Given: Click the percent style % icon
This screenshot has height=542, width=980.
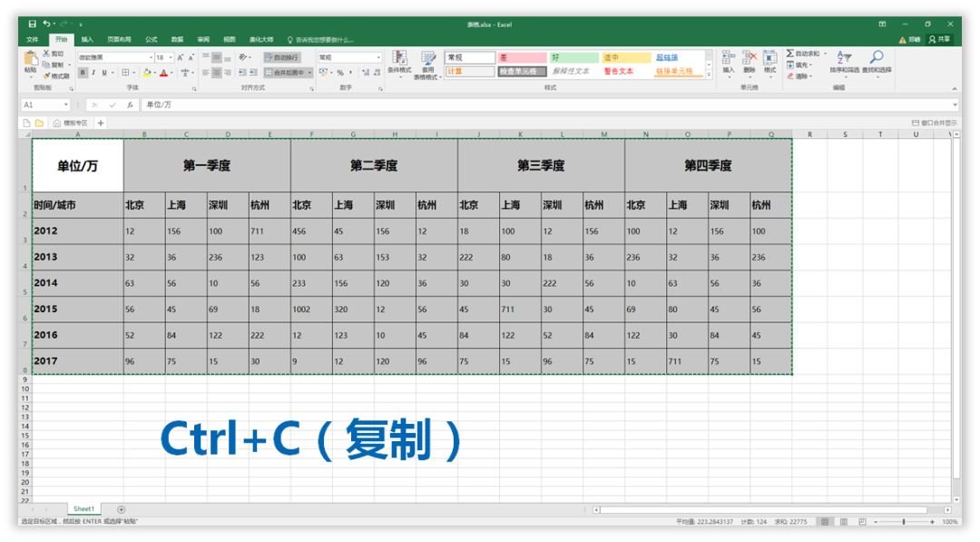Looking at the screenshot, I should click(340, 73).
